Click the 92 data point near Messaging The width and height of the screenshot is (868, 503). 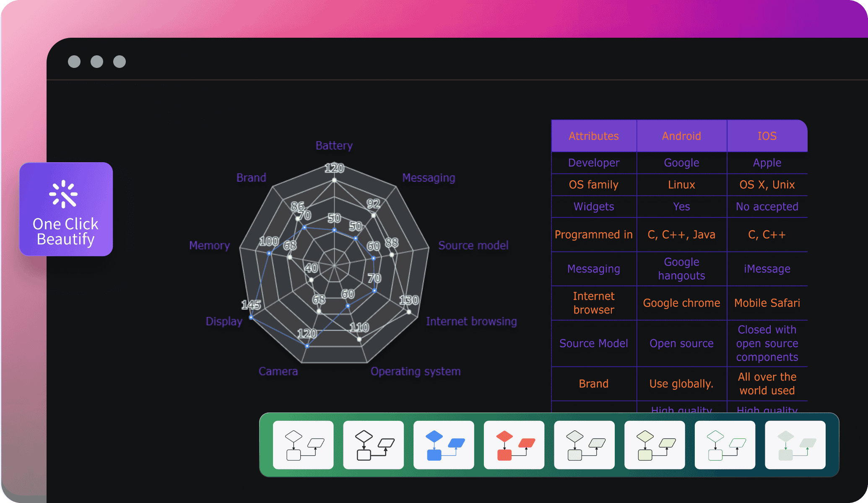click(373, 215)
